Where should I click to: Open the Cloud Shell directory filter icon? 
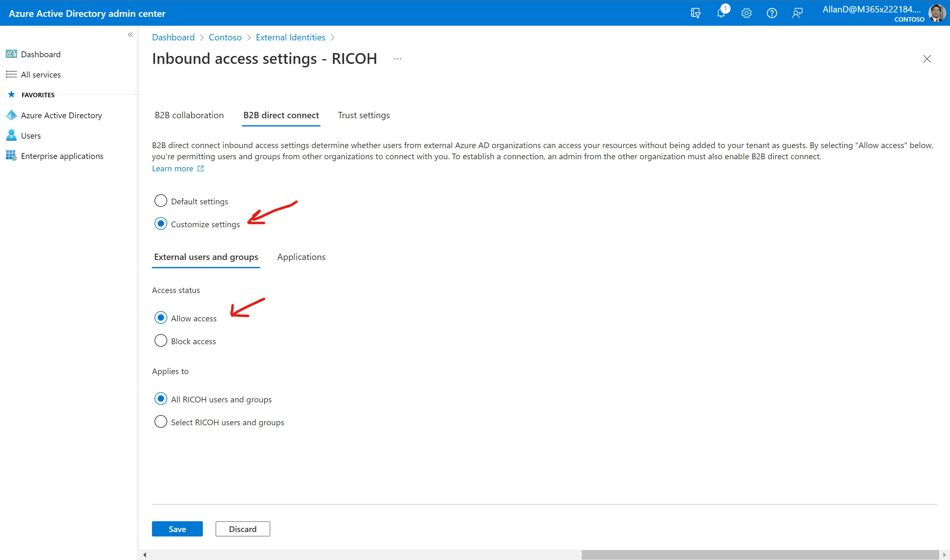(x=695, y=13)
